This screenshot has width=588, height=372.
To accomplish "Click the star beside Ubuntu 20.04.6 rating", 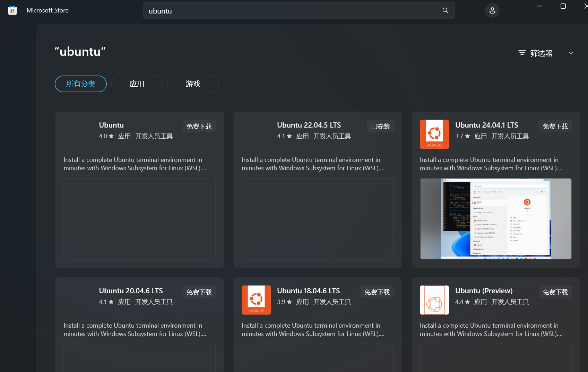I will tap(111, 302).
